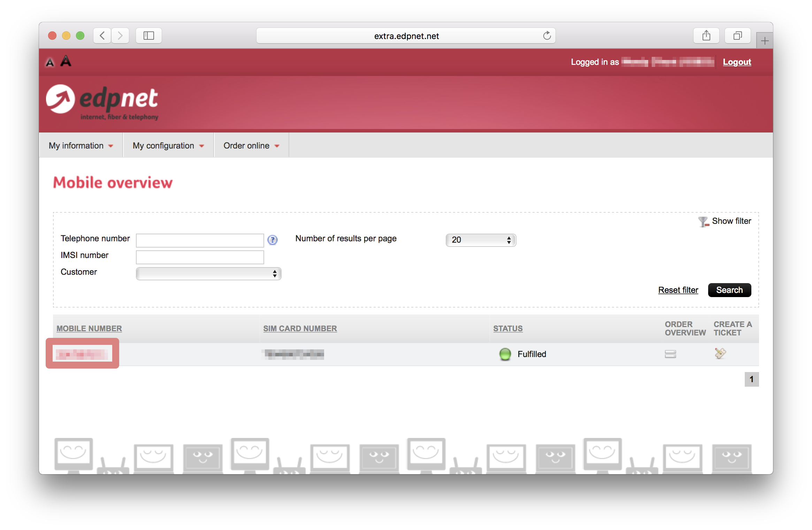Viewport: 812px width, 530px height.
Task: Click the Telephone number input field
Action: click(200, 241)
